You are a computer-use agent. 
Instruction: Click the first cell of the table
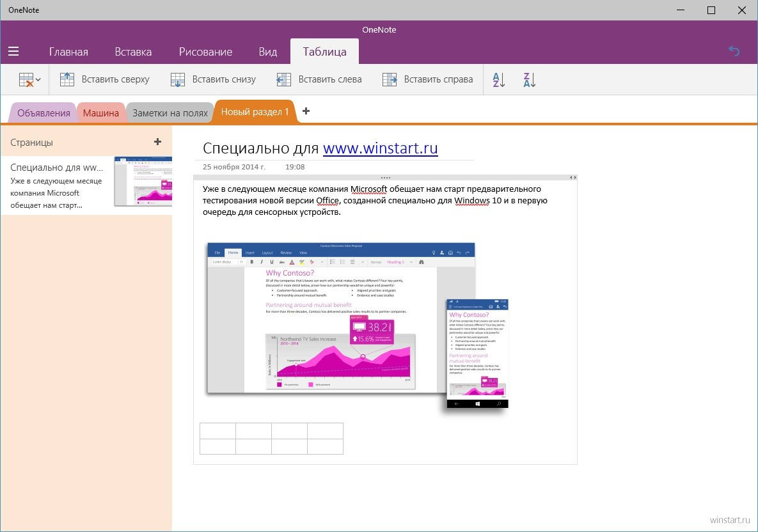click(x=217, y=430)
